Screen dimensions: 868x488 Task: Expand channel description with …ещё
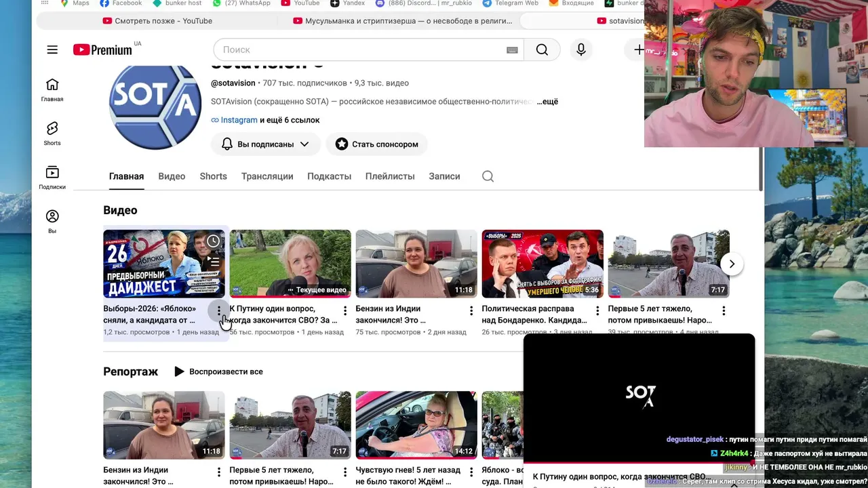click(x=547, y=102)
